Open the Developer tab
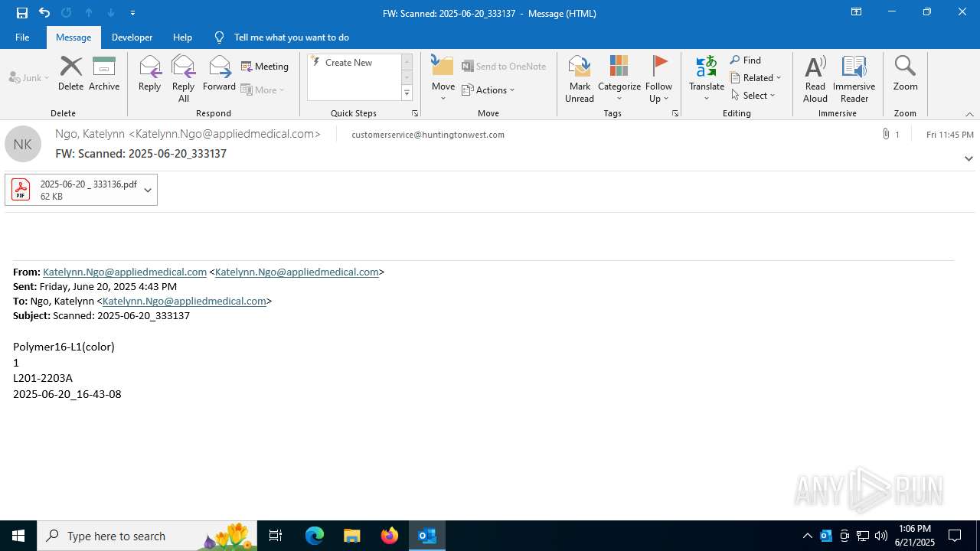 pos(132,37)
